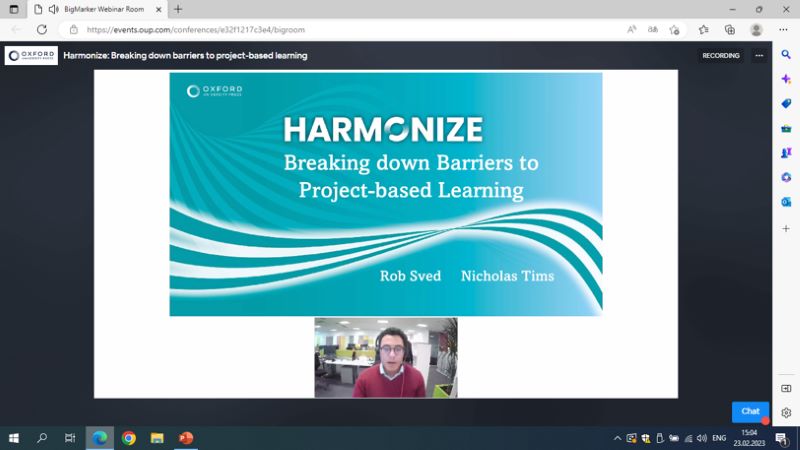800x450 pixels.
Task: Open Windows Security tray icon
Action: coord(646,438)
